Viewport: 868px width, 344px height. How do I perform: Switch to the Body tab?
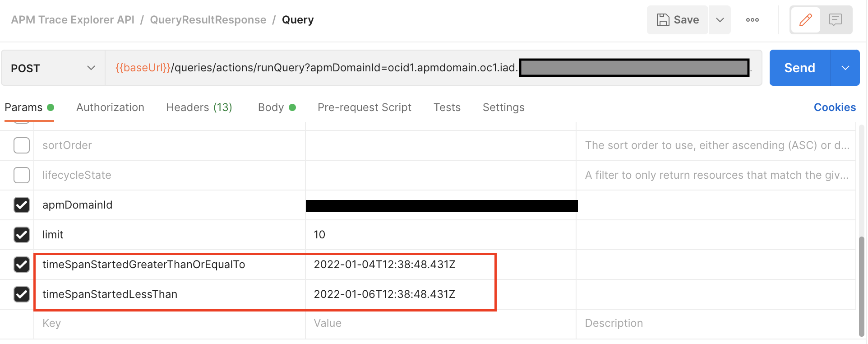[271, 107]
